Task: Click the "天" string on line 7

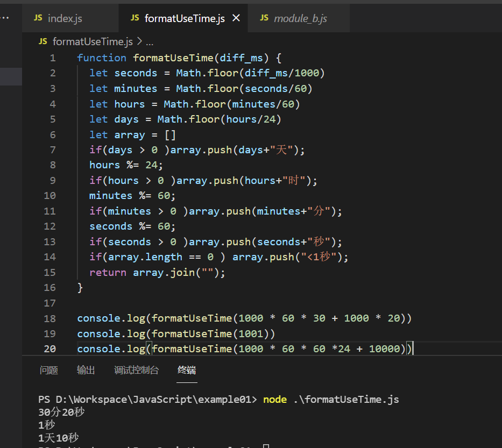Action: pyautogui.click(x=282, y=150)
